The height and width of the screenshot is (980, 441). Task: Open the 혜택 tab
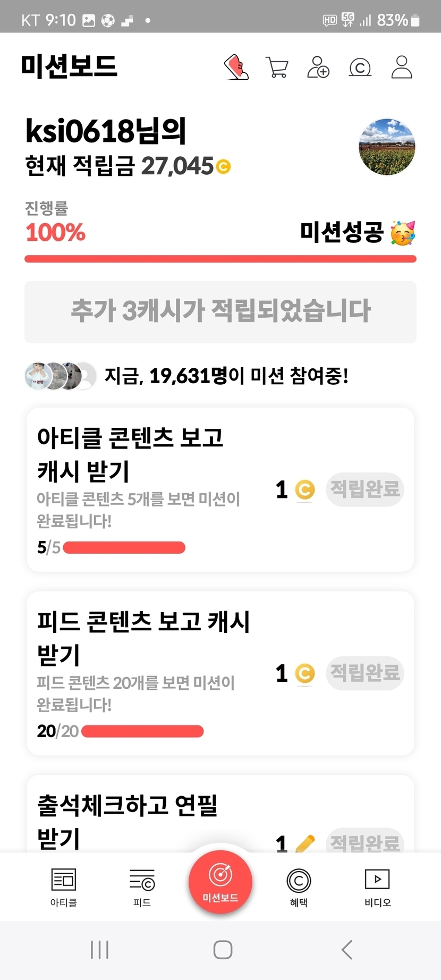tap(299, 887)
